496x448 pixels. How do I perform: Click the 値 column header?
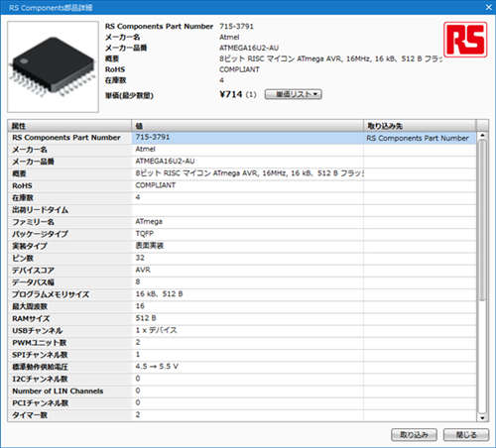247,126
